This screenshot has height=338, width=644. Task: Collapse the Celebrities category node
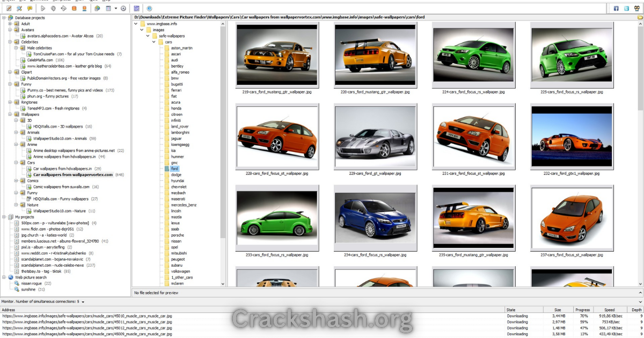click(10, 42)
